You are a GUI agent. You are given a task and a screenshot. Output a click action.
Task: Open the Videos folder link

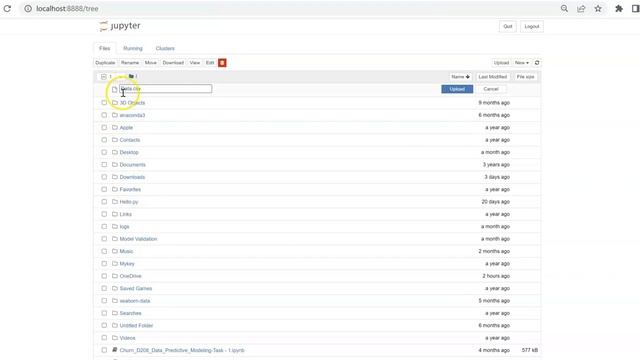click(x=127, y=338)
